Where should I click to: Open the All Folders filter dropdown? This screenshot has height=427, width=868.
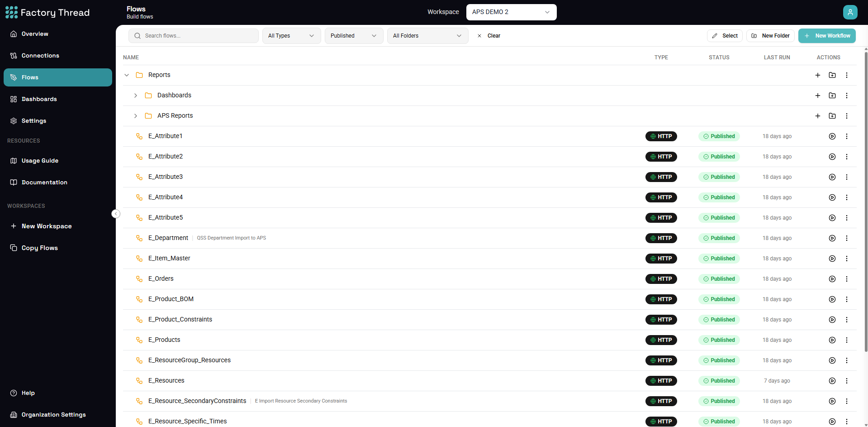click(427, 36)
